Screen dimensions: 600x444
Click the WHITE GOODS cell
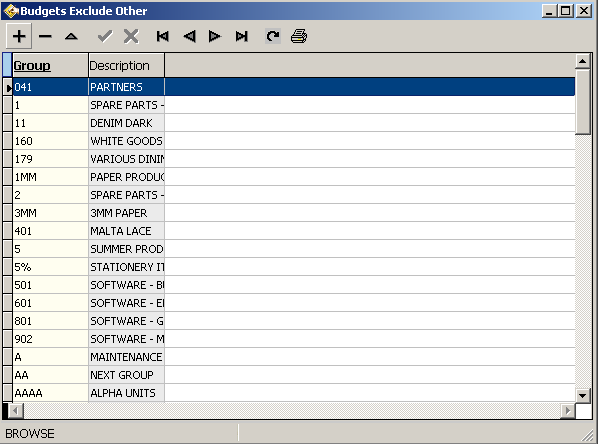tap(127, 141)
